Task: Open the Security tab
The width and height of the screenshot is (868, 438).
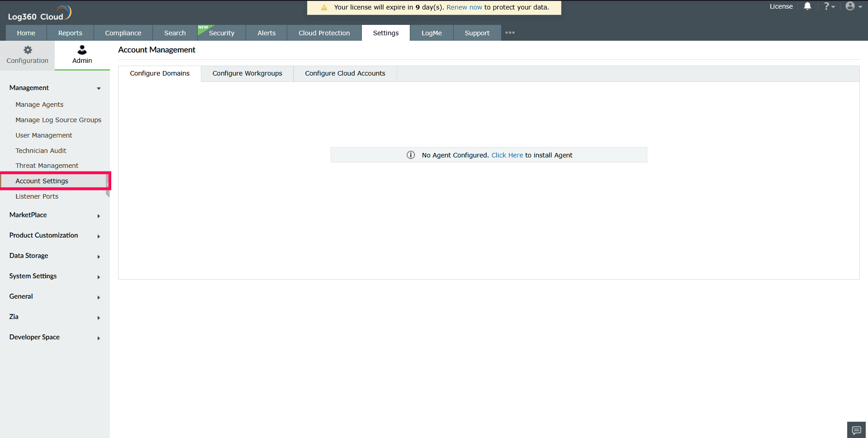Action: (x=222, y=33)
